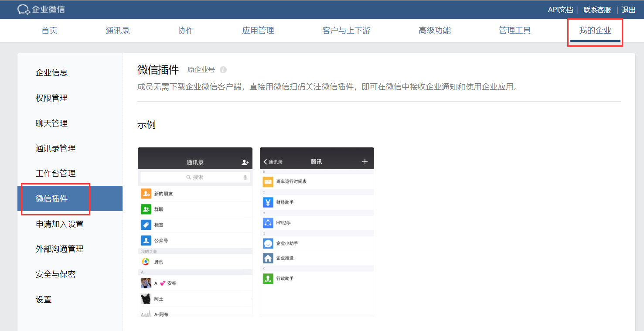Click the blue 财经助手 yen icon
644x331 pixels.
click(x=268, y=202)
